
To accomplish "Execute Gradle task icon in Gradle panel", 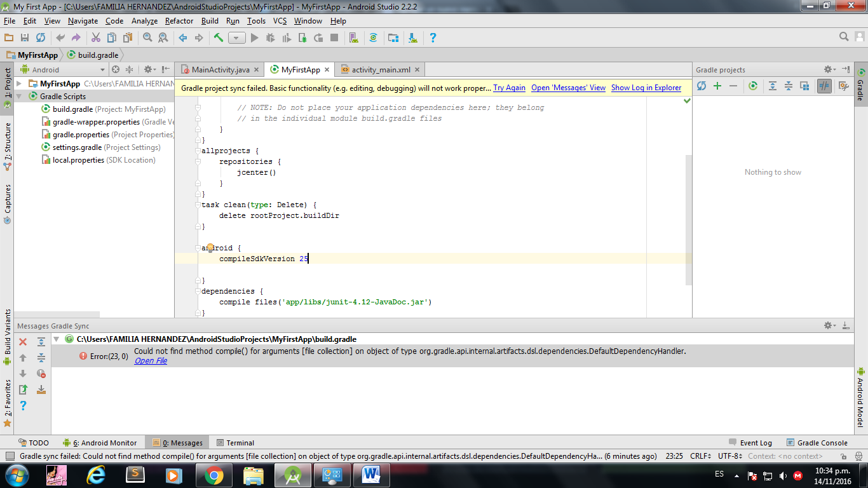I will [x=753, y=86].
